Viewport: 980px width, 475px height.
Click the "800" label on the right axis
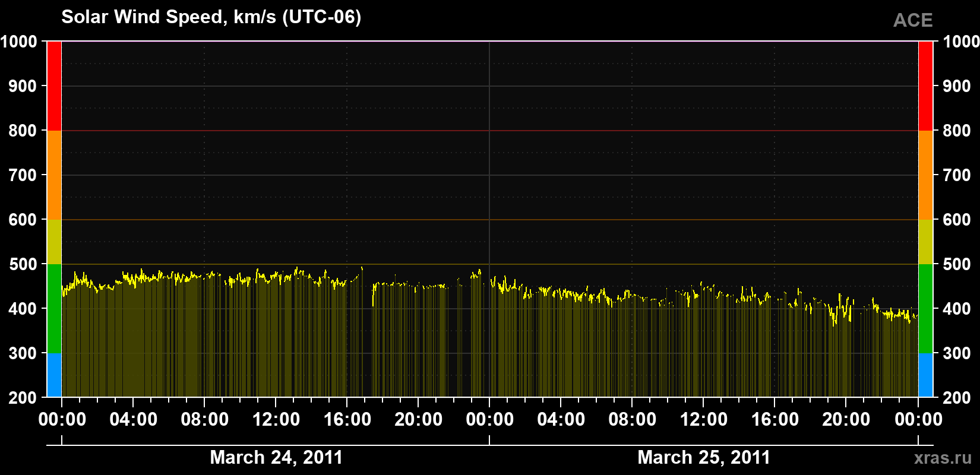(x=957, y=131)
